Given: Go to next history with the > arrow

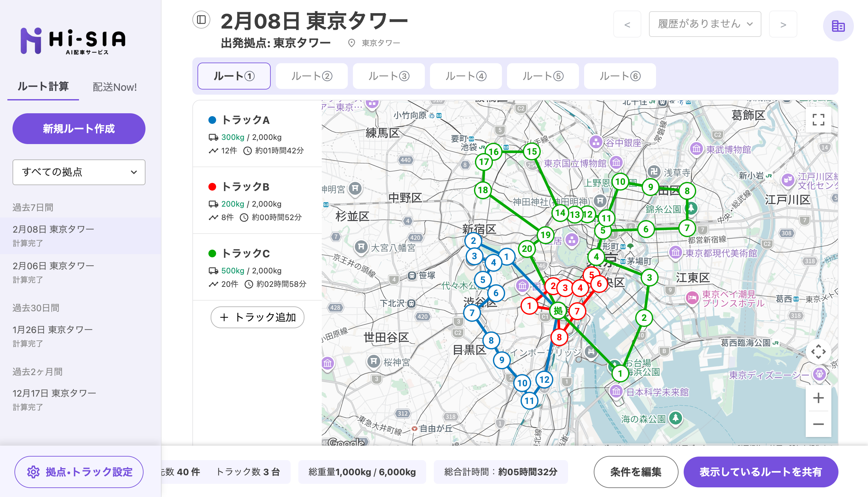Looking at the screenshot, I should [783, 24].
